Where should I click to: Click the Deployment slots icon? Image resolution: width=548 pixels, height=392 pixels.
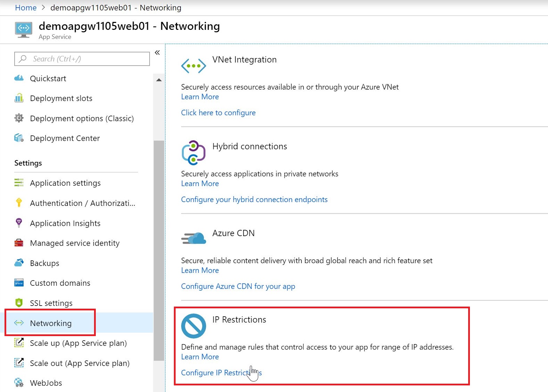coord(19,98)
